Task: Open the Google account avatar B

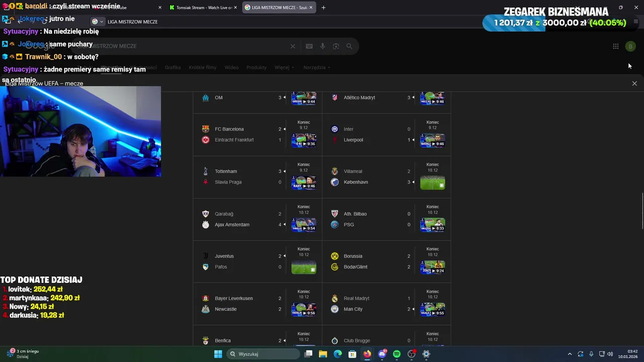Action: [x=630, y=46]
